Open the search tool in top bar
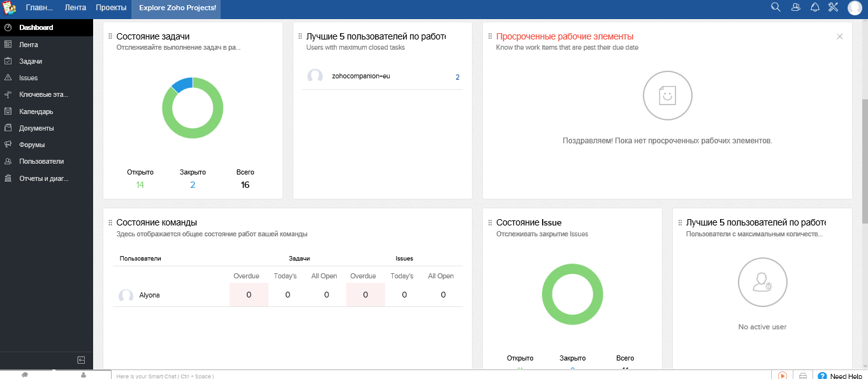The image size is (868, 379). pyautogui.click(x=776, y=7)
